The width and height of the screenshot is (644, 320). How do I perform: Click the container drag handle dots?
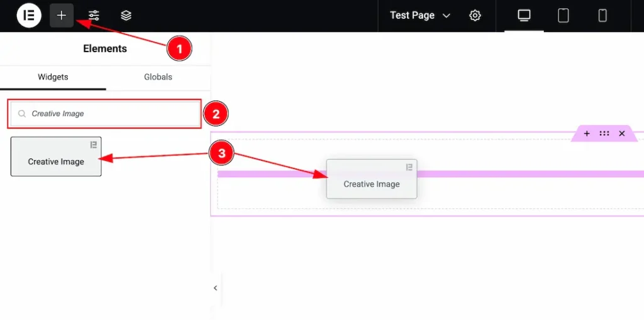click(604, 134)
